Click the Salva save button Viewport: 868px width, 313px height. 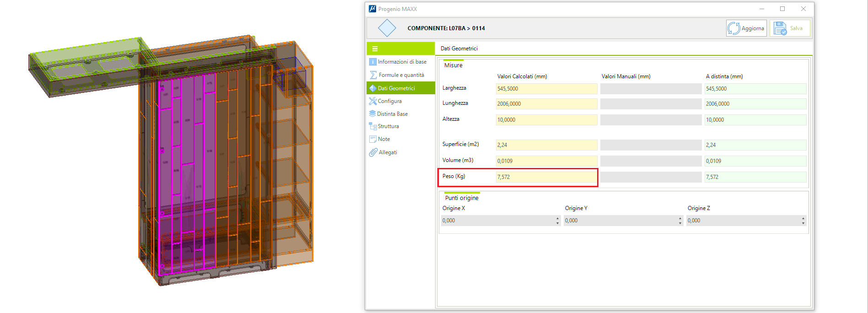pos(789,28)
